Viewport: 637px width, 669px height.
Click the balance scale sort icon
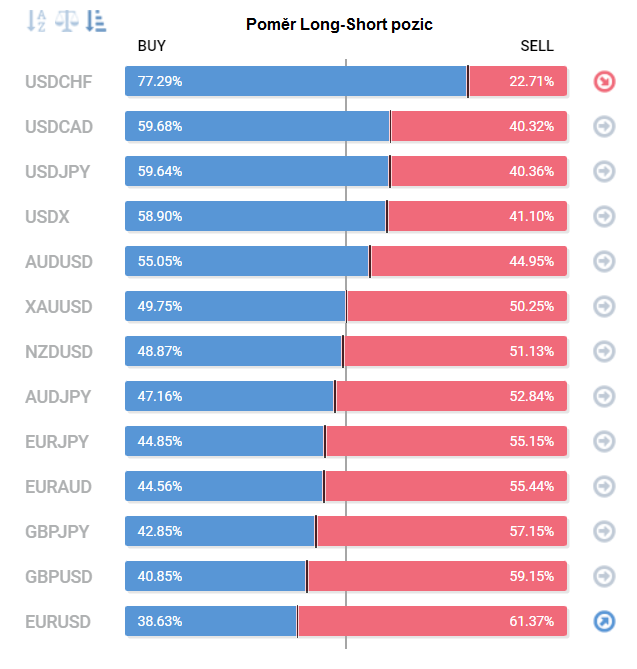pos(67,20)
